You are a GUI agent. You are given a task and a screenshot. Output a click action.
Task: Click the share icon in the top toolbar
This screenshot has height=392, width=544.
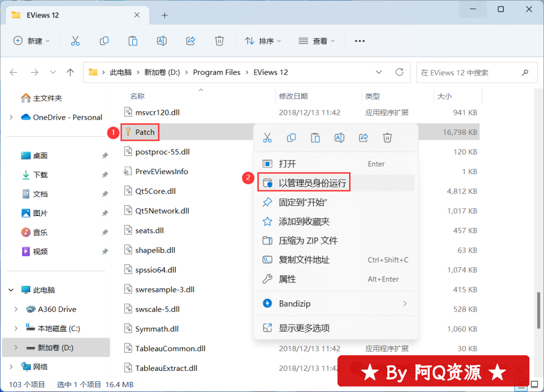[x=190, y=41]
